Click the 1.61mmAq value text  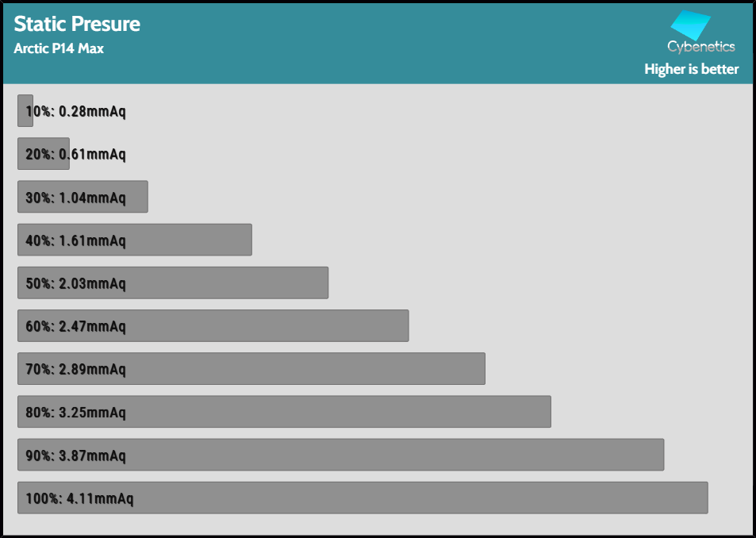(92, 240)
